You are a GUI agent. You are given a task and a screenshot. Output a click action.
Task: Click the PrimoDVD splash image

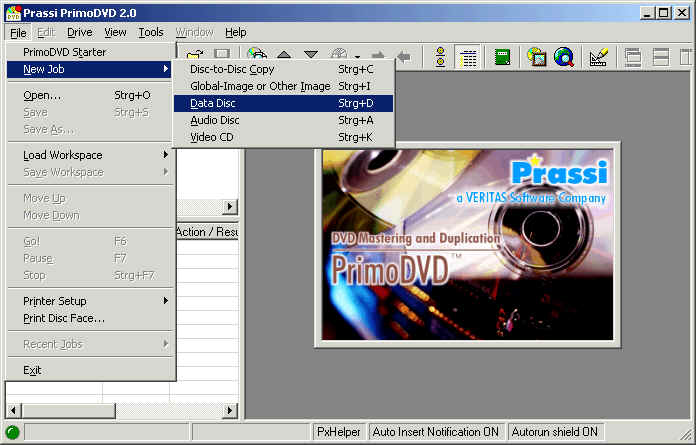click(467, 244)
